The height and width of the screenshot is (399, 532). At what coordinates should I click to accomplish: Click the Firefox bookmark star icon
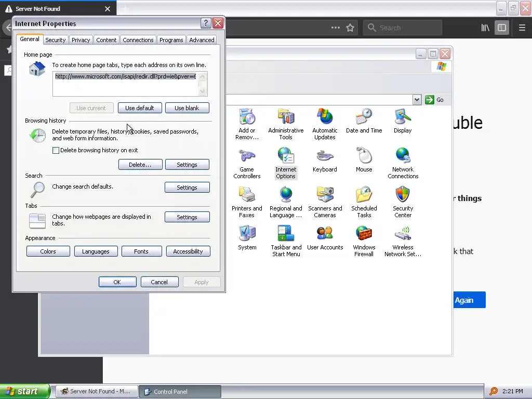350,28
